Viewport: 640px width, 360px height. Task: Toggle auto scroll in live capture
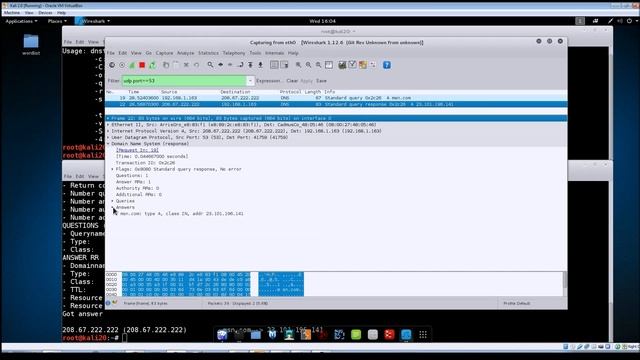point(284,65)
